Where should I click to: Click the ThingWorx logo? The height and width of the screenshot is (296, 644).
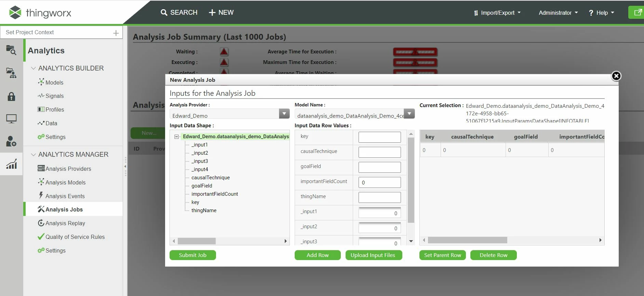[40, 13]
